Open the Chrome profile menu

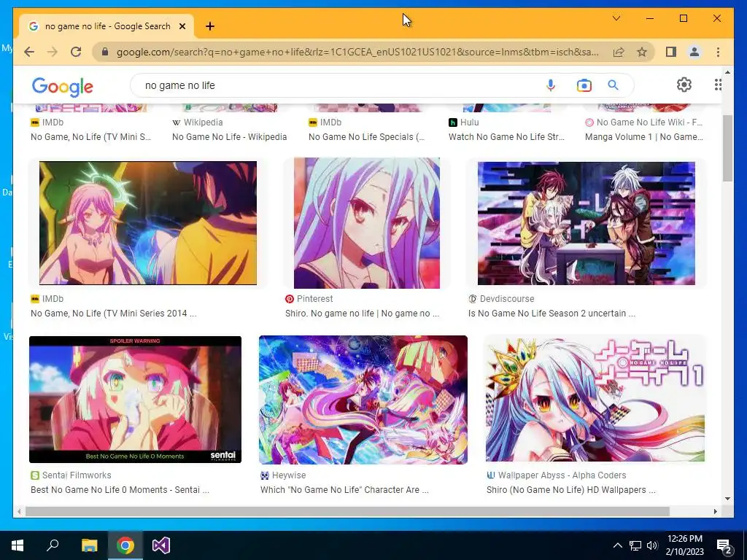point(694,52)
